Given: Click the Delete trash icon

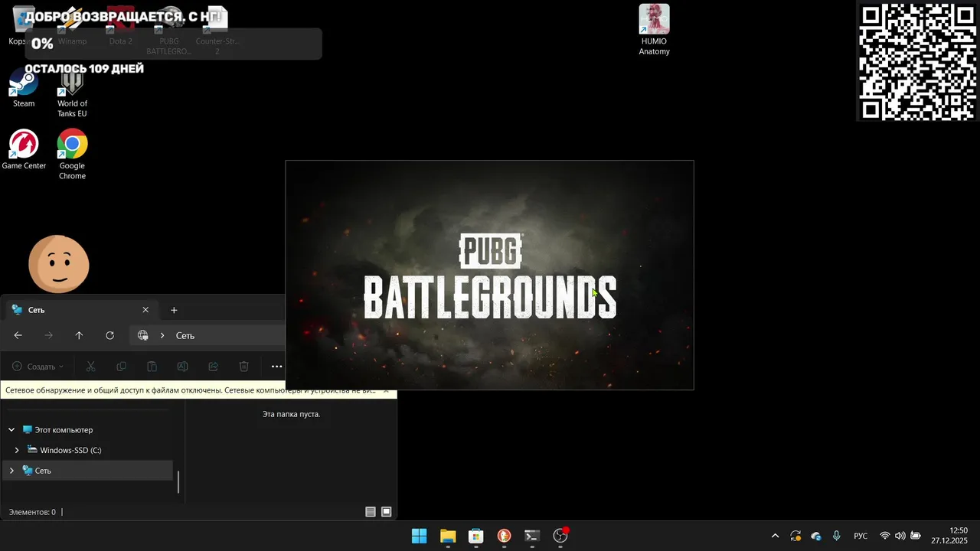Looking at the screenshot, I should (243, 367).
